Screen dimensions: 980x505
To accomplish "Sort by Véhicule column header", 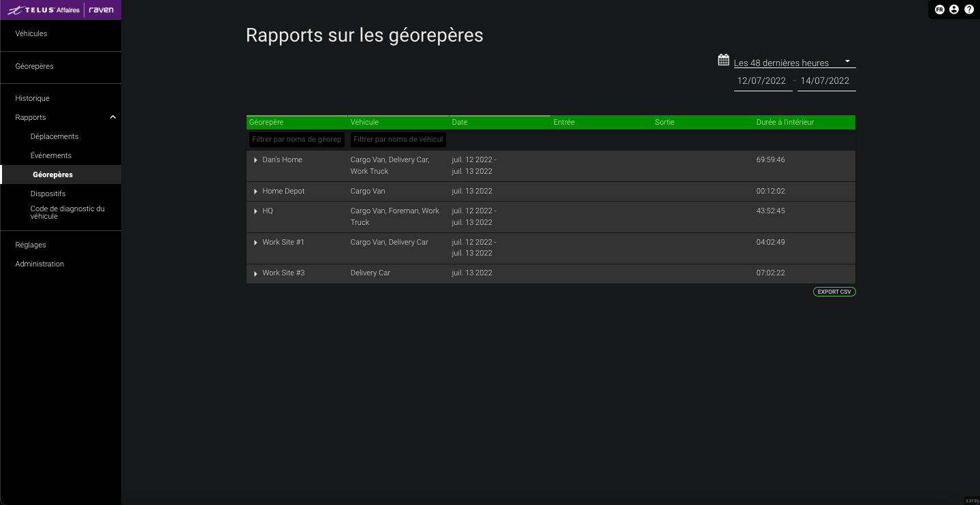I will (x=398, y=122).
